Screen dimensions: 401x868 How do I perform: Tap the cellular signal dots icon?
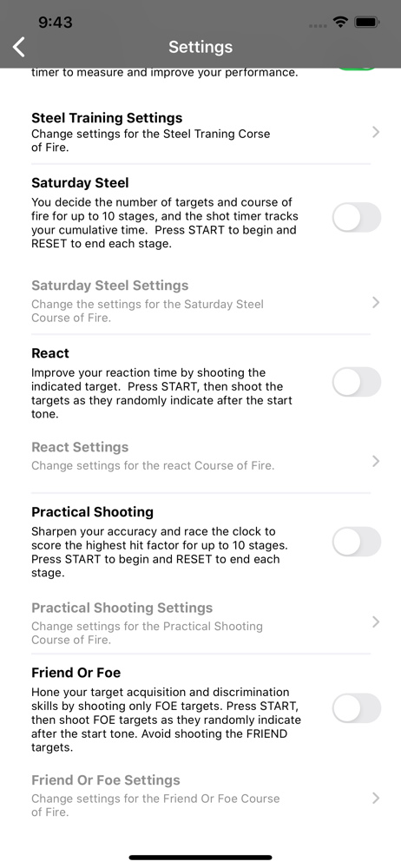(x=318, y=25)
